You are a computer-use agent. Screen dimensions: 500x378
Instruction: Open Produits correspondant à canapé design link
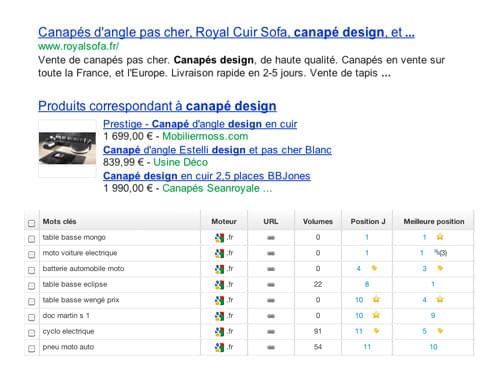point(157,106)
